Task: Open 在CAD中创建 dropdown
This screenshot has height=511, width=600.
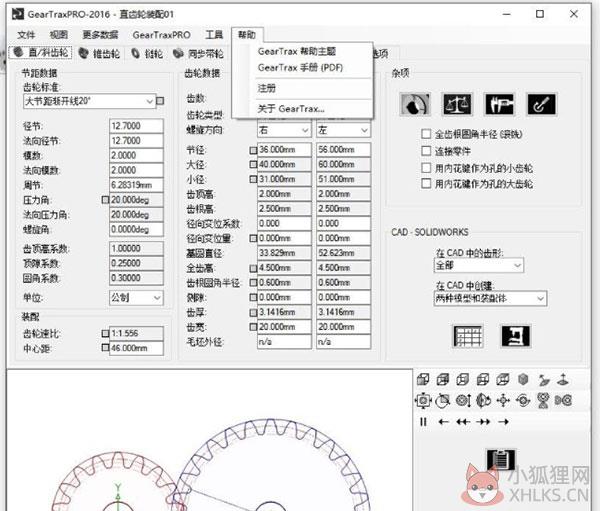Action: point(490,299)
